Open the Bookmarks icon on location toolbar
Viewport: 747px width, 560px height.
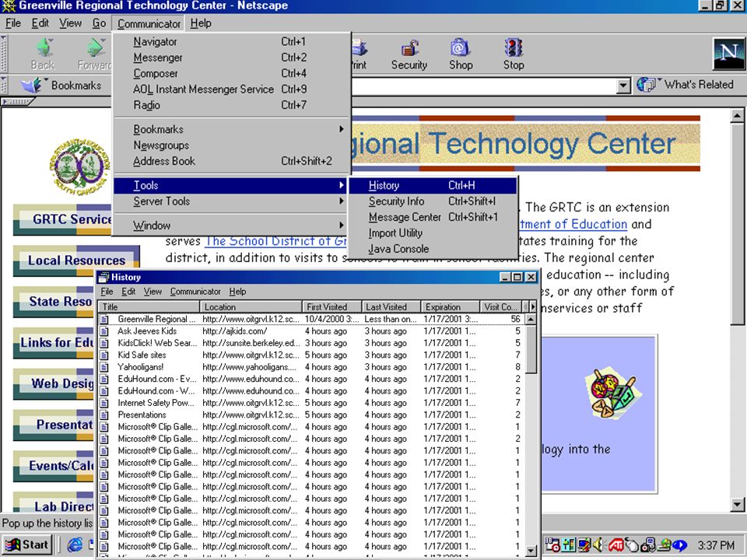(x=32, y=86)
